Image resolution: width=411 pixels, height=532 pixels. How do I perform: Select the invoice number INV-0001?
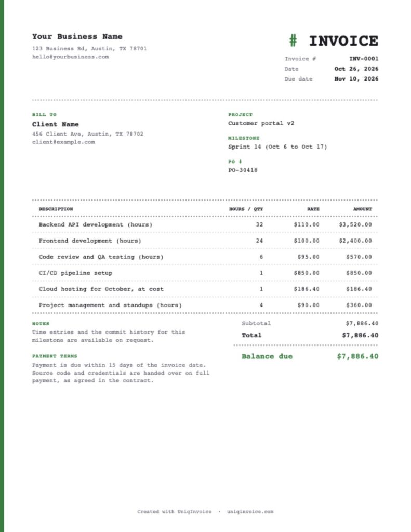point(364,58)
